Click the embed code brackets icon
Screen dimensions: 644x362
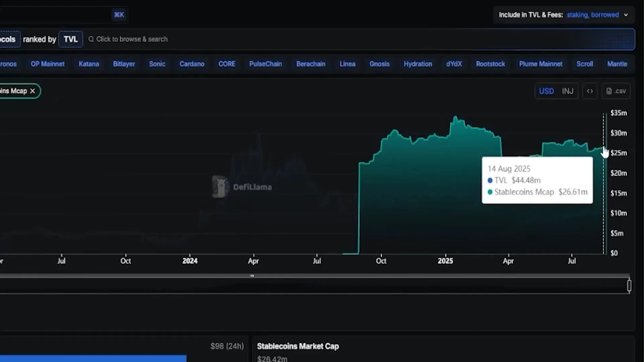tap(590, 91)
